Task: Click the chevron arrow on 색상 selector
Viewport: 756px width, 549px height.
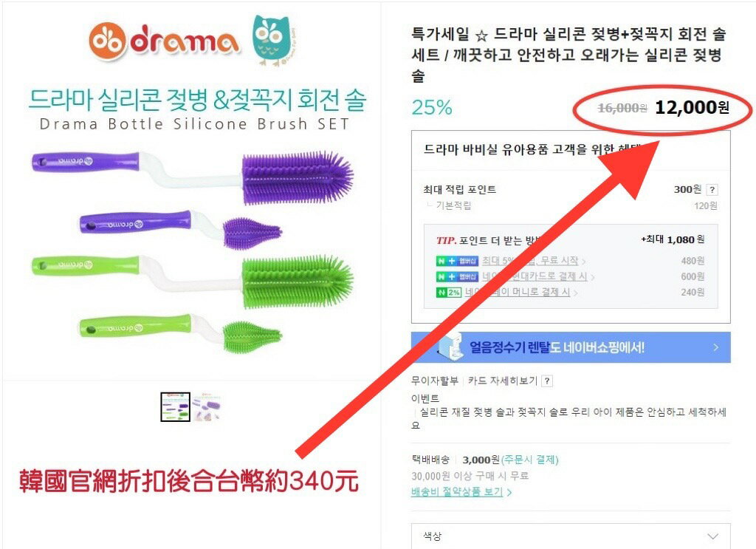Action: [712, 536]
